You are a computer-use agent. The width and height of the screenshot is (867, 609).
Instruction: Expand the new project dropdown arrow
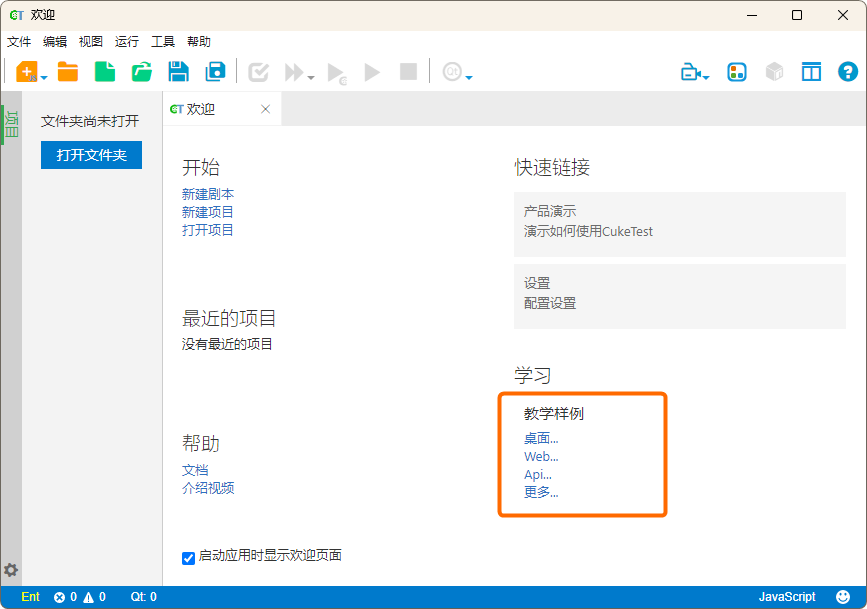tap(44, 77)
